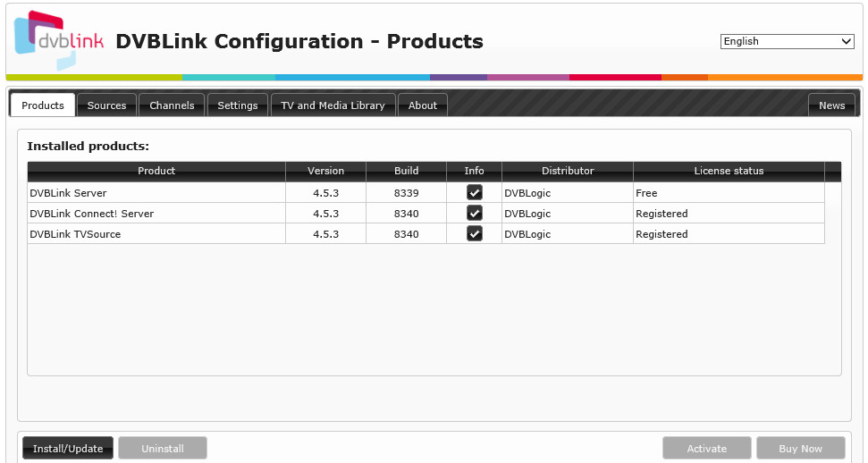Click the Buy Now button

pyautogui.click(x=800, y=448)
